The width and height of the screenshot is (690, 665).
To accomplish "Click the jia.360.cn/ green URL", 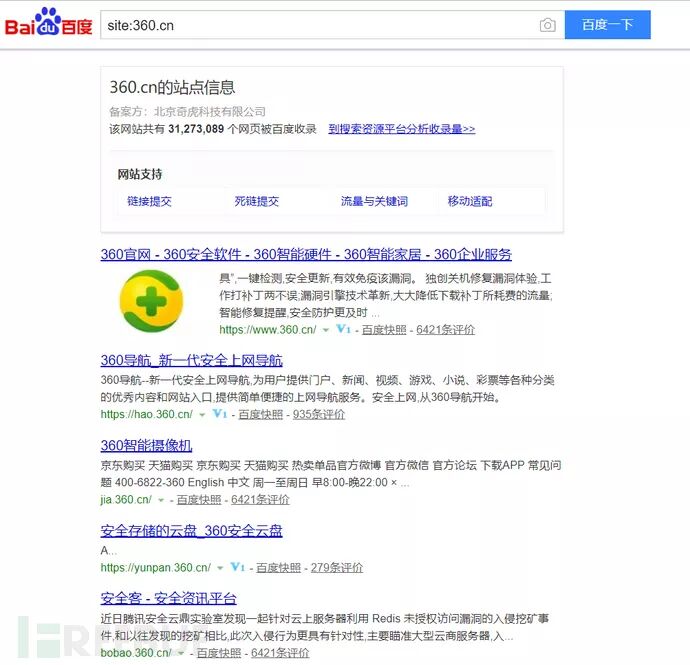I will pos(126,500).
